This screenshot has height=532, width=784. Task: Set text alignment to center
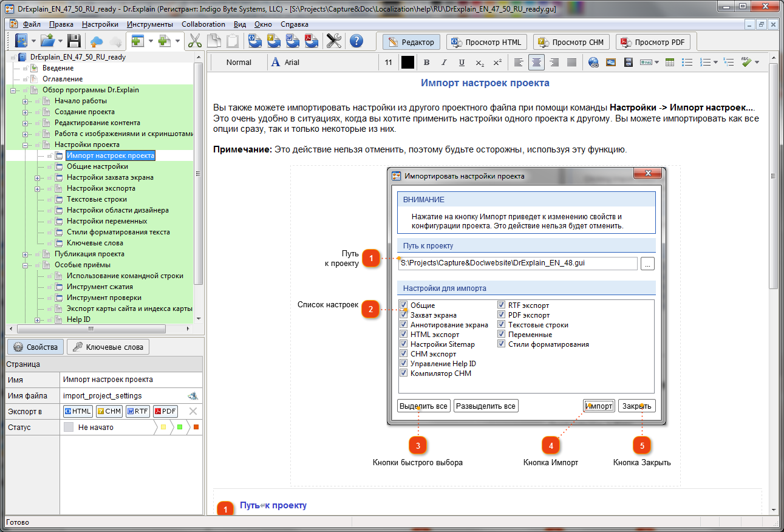(x=536, y=62)
